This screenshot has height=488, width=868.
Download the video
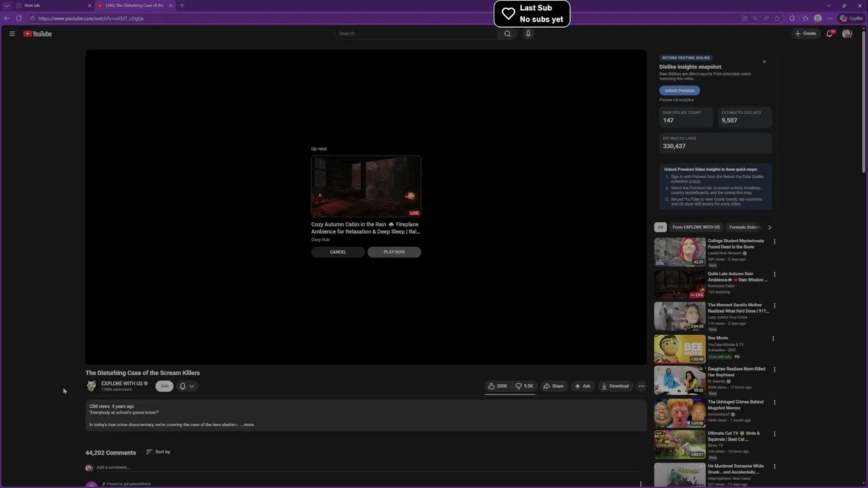click(x=615, y=386)
